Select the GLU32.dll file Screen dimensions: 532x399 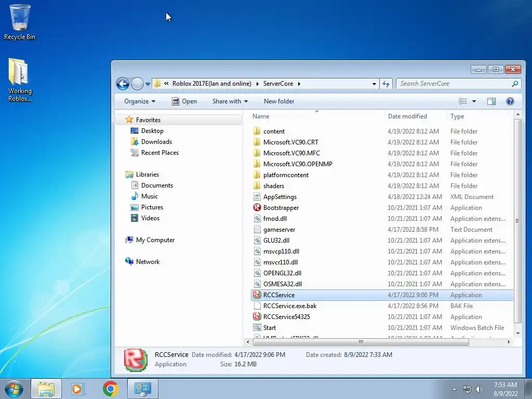[276, 241]
